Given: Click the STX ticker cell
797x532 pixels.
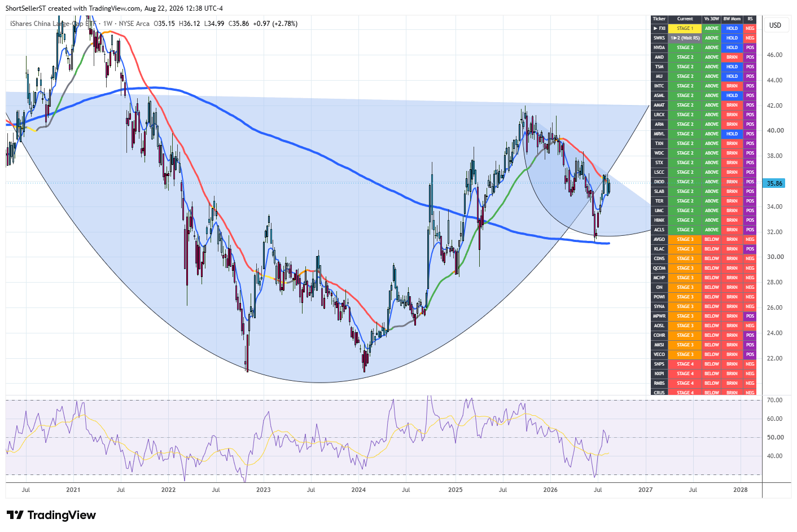Looking at the screenshot, I should 659,162.
